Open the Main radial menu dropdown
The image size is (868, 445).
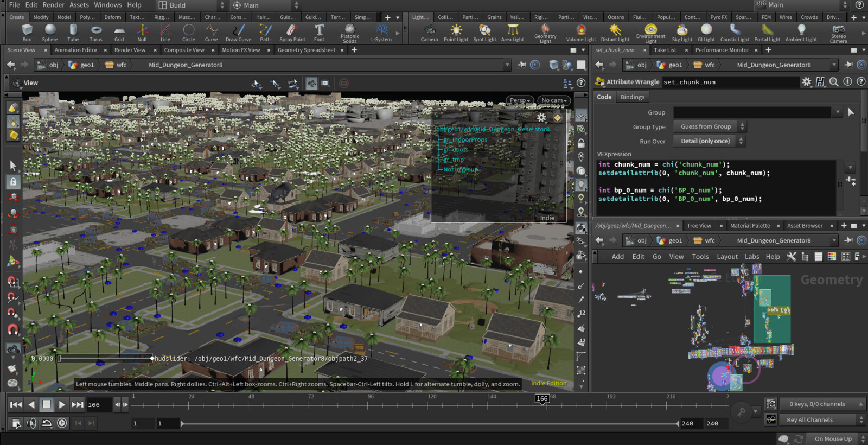coord(265,5)
